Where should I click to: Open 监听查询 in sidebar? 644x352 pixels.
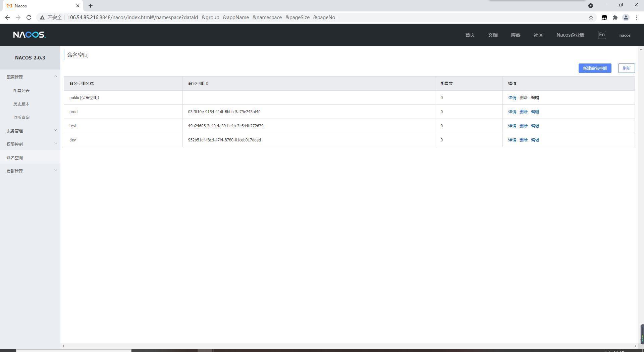[x=21, y=118]
